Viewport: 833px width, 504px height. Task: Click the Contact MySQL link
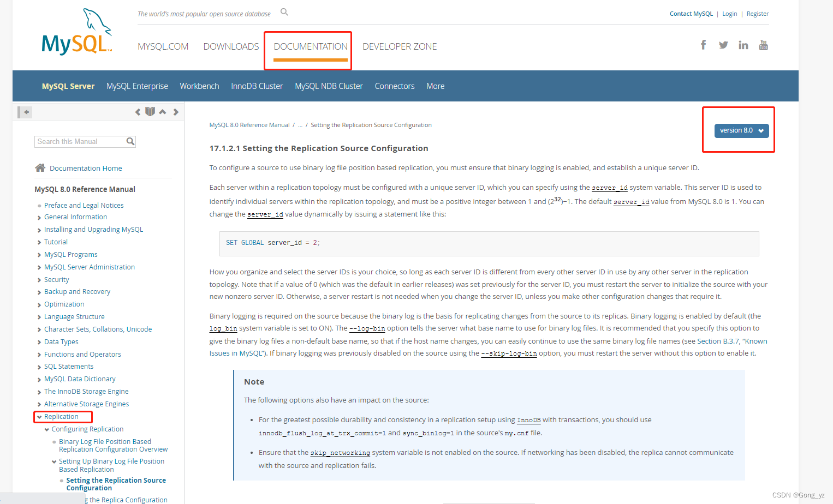pos(691,14)
